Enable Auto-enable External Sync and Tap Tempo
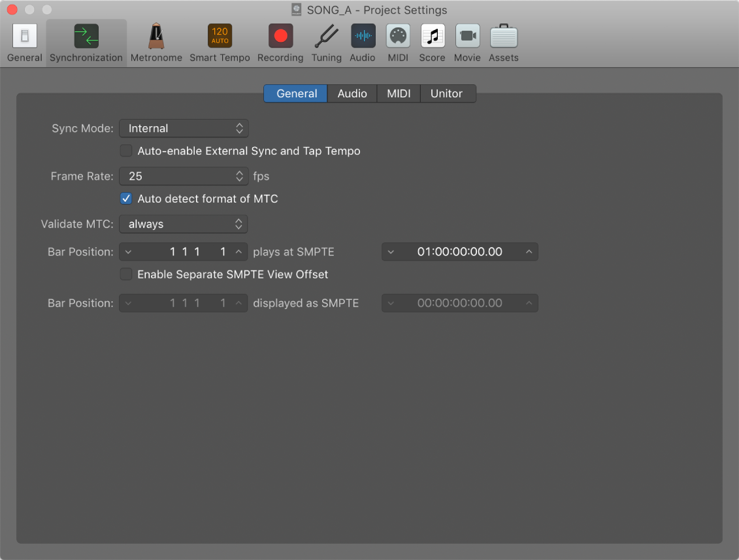739x560 pixels. pos(126,150)
